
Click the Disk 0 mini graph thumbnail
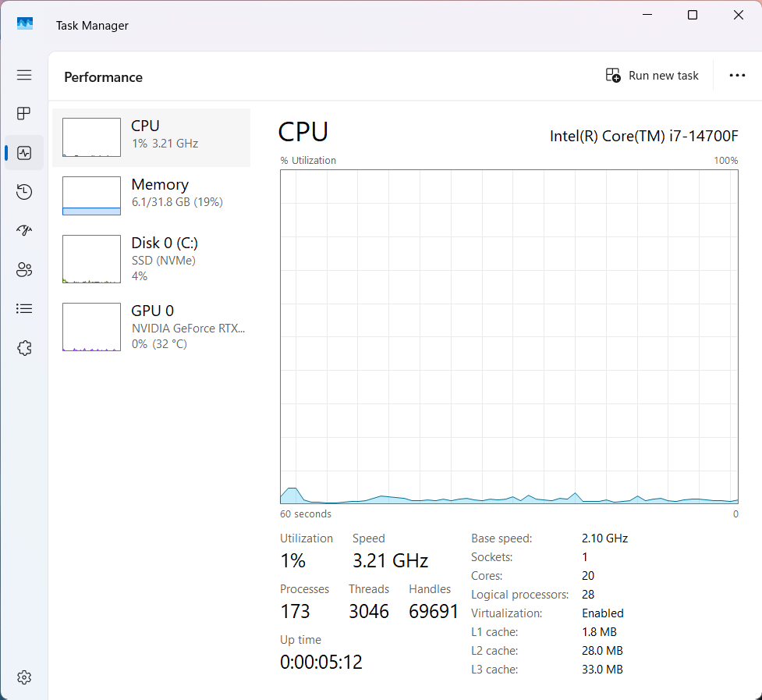pyautogui.click(x=91, y=258)
